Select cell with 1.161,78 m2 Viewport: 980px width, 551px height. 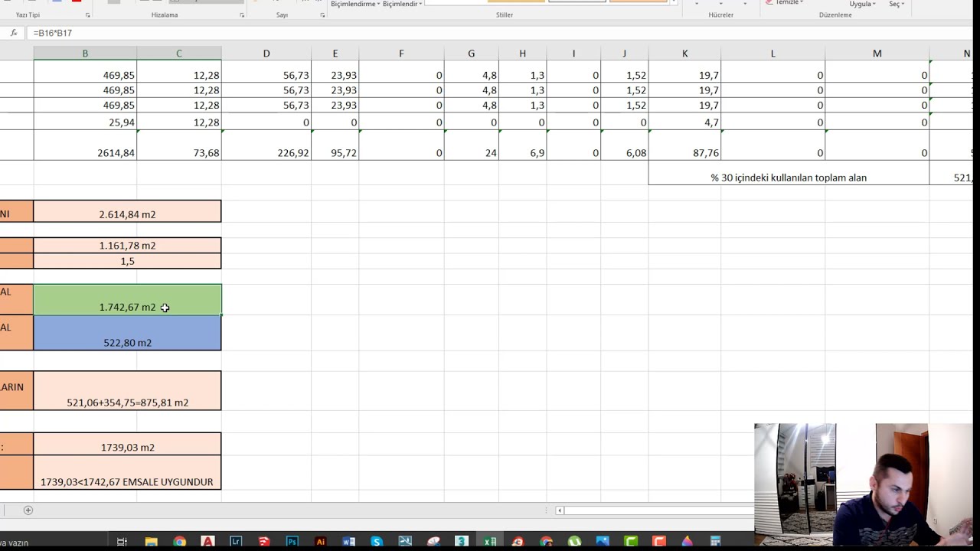click(x=127, y=245)
